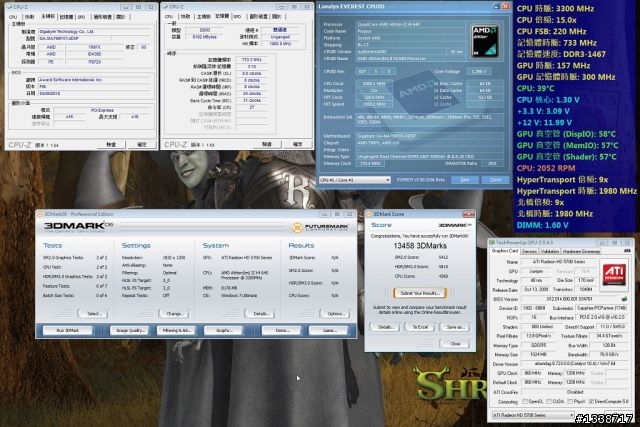The width and height of the screenshot is (640, 427).
Task: Click the EVEREST Motherboard field Gigabyte GA-MA790FXT-UD5P
Action: (x=430, y=136)
